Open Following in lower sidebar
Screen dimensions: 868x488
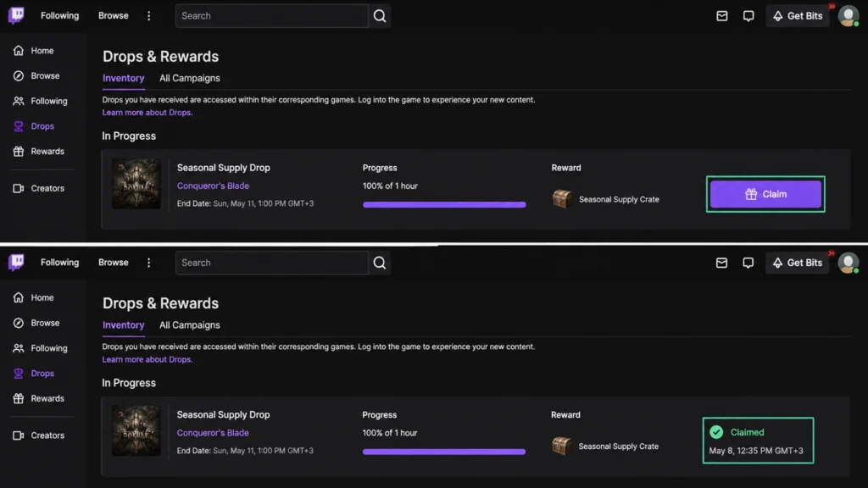pyautogui.click(x=41, y=348)
